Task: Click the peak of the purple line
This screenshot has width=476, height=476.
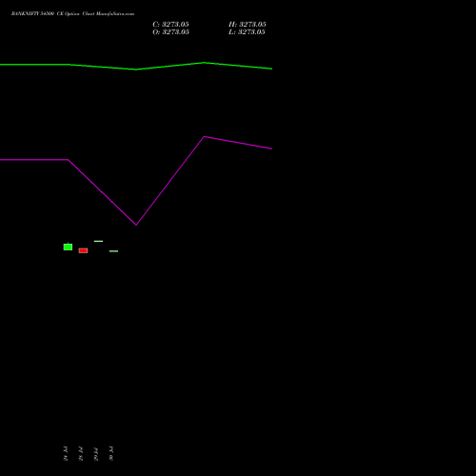Action: (x=205, y=136)
